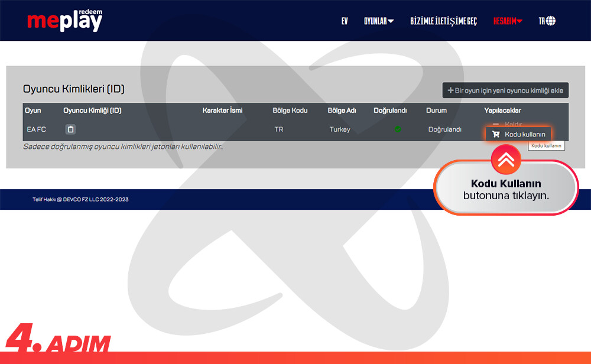The image size is (591, 364).
Task: Click the DEVCO FZ LLC copyright text
Action: (80, 199)
